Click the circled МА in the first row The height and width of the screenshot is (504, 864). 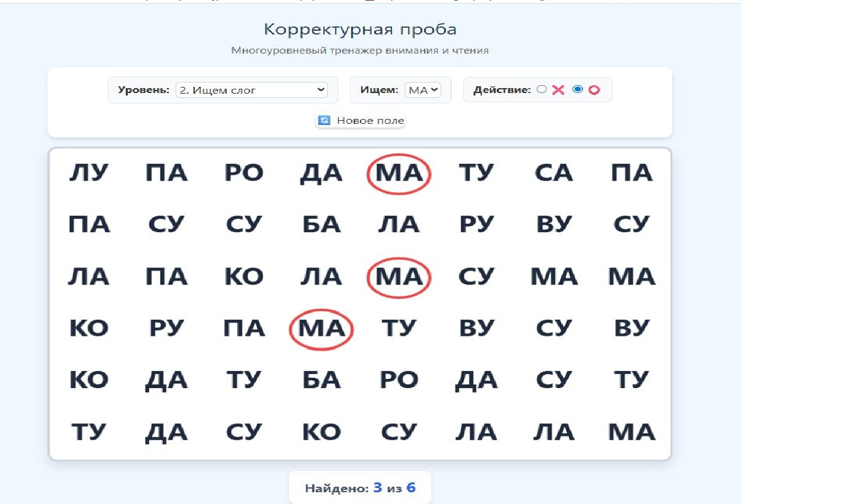[399, 174]
